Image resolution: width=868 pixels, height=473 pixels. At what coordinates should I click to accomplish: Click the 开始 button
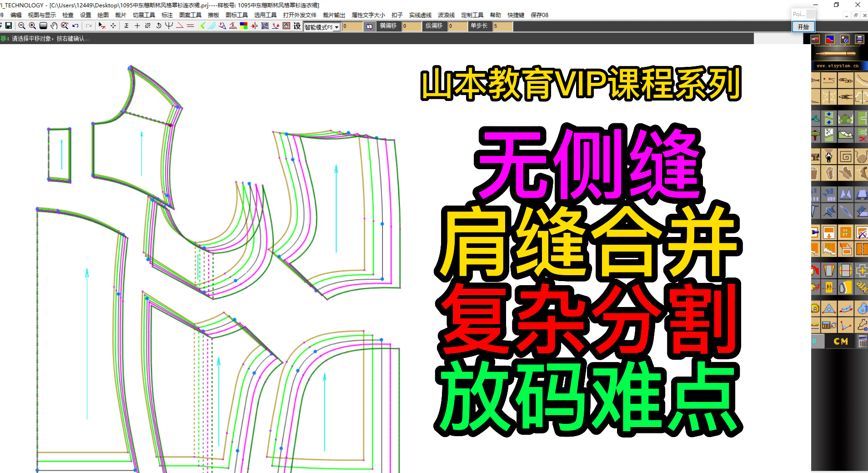[x=803, y=27]
